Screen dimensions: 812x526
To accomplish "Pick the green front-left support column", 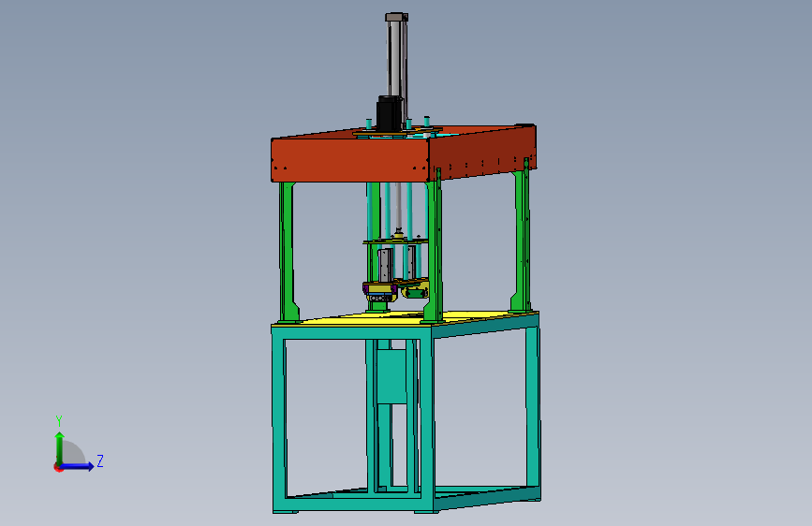I will point(288,252).
